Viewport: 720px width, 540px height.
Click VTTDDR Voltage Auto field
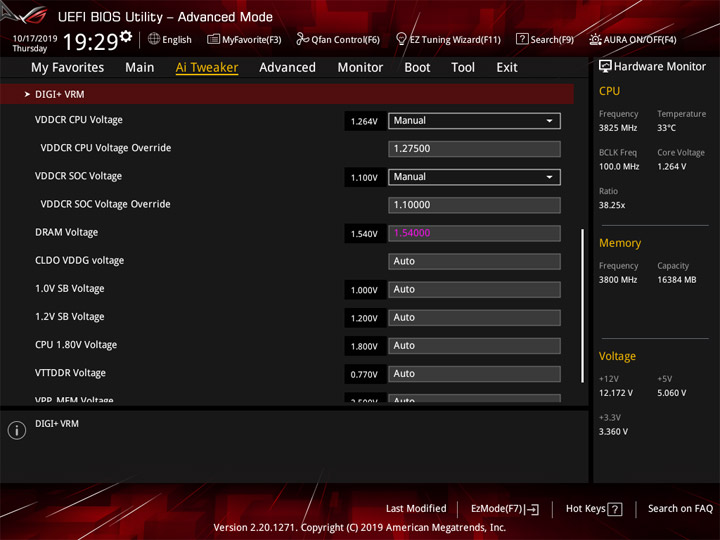(474, 374)
